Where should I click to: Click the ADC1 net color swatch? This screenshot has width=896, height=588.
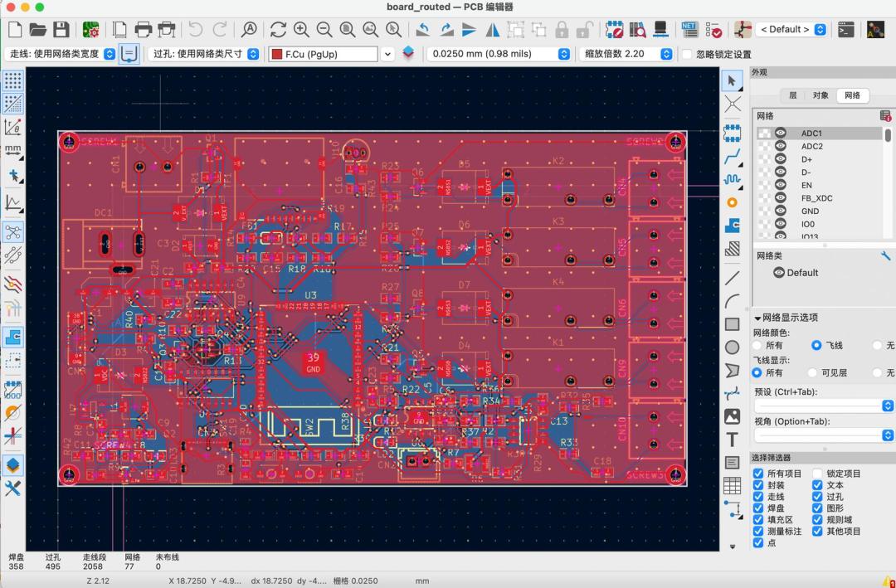click(764, 134)
